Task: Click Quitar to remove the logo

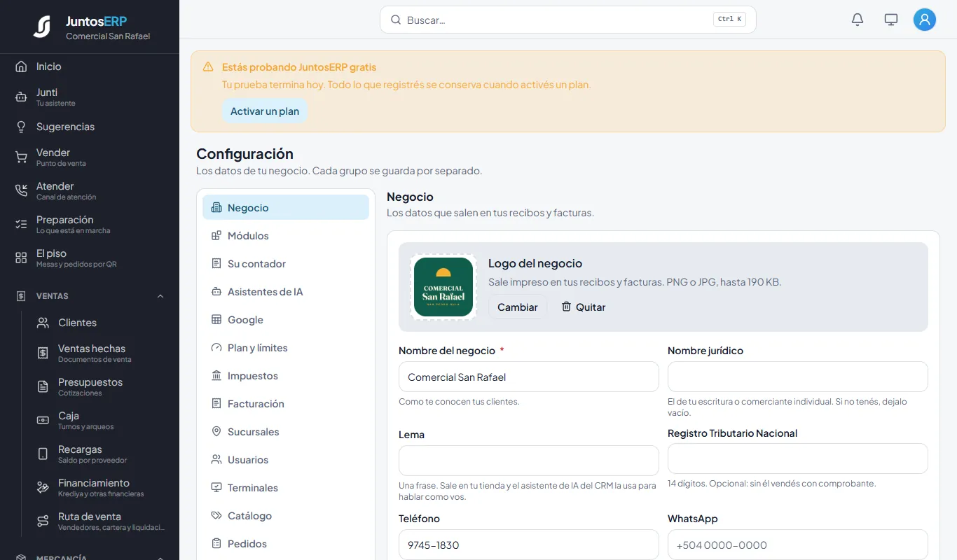Action: pos(583,307)
